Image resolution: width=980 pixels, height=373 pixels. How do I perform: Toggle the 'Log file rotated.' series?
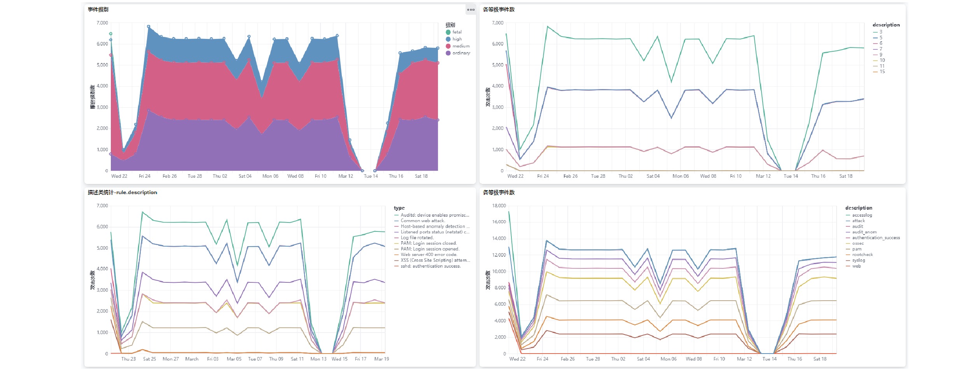417,238
